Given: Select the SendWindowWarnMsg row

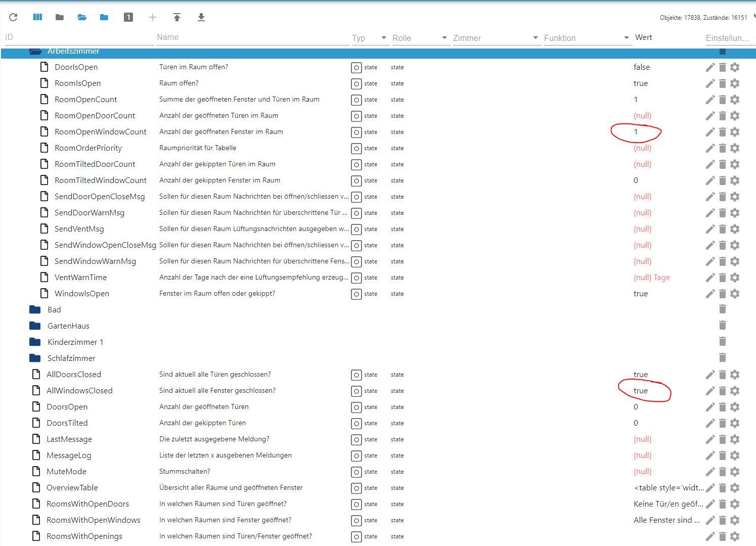Looking at the screenshot, I should tap(378, 261).
